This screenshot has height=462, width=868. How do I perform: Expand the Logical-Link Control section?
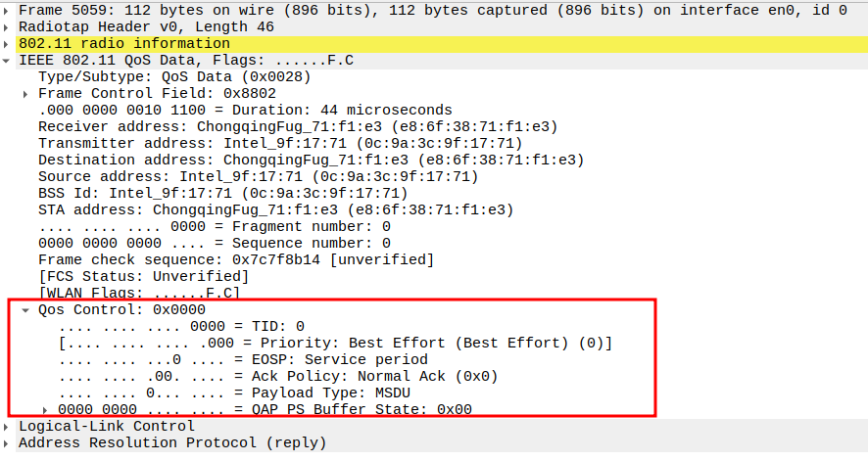pos(9,427)
